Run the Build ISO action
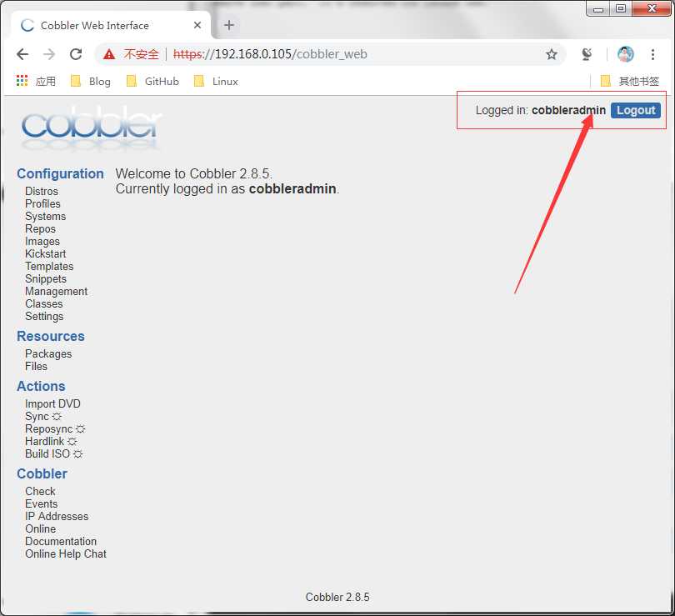This screenshot has width=675, height=616. 54,453
